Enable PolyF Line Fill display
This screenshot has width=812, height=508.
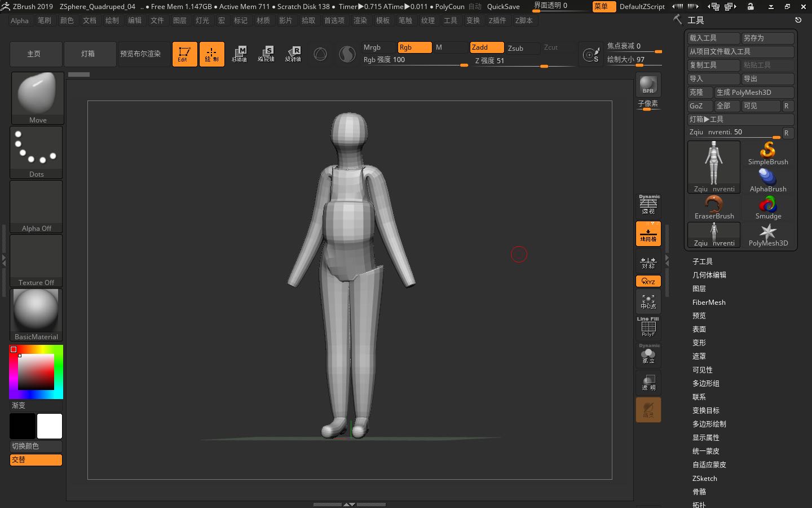point(648,327)
